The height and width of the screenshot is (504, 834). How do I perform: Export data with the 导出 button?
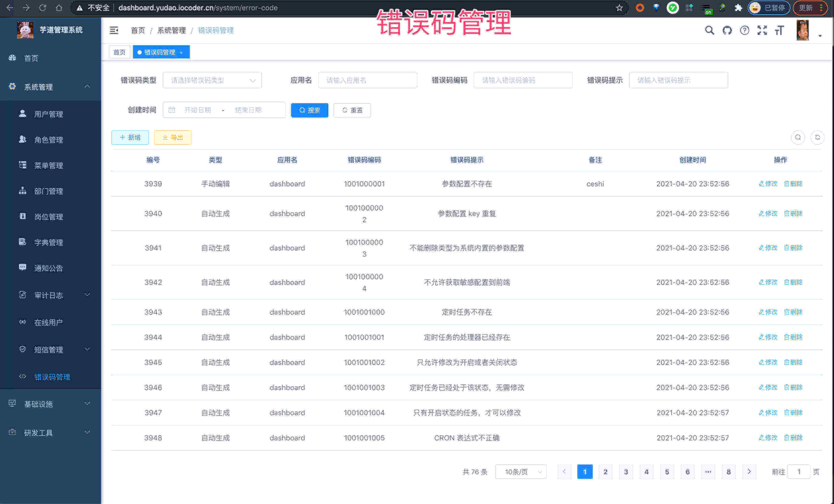coord(173,138)
